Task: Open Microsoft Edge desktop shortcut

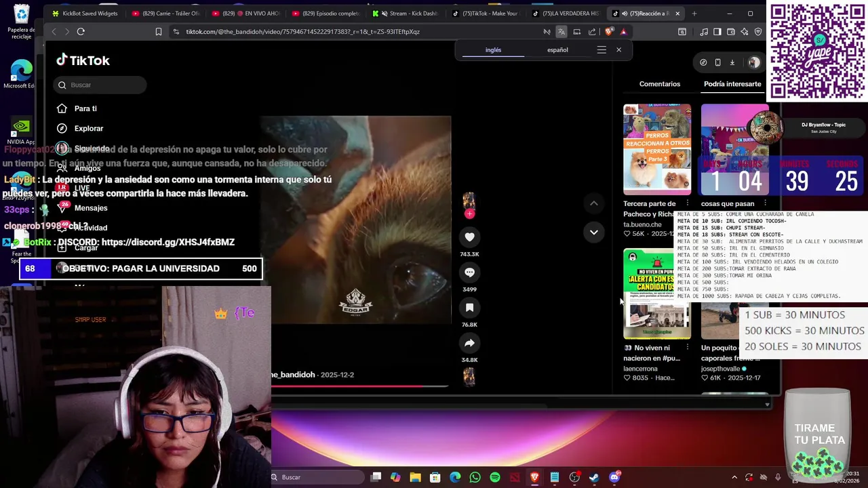Action: click(x=20, y=73)
